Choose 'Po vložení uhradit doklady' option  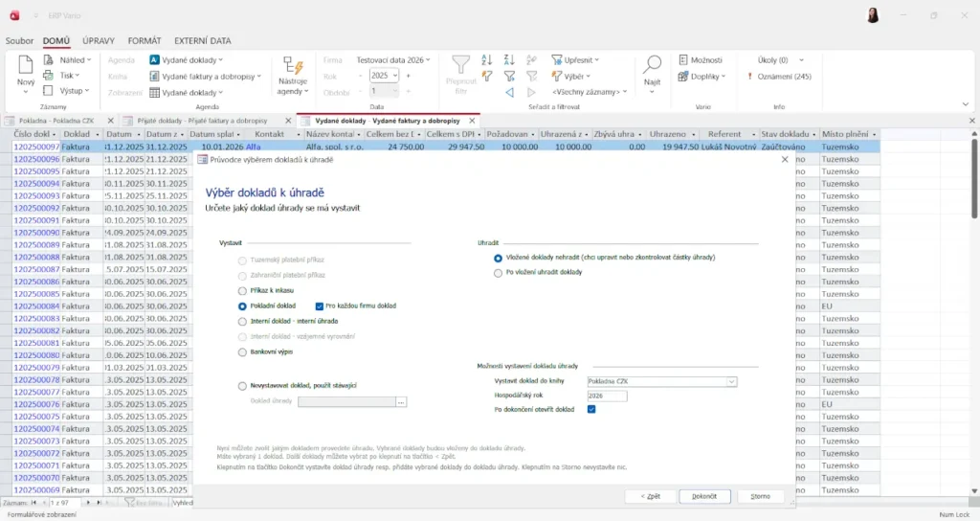point(498,272)
